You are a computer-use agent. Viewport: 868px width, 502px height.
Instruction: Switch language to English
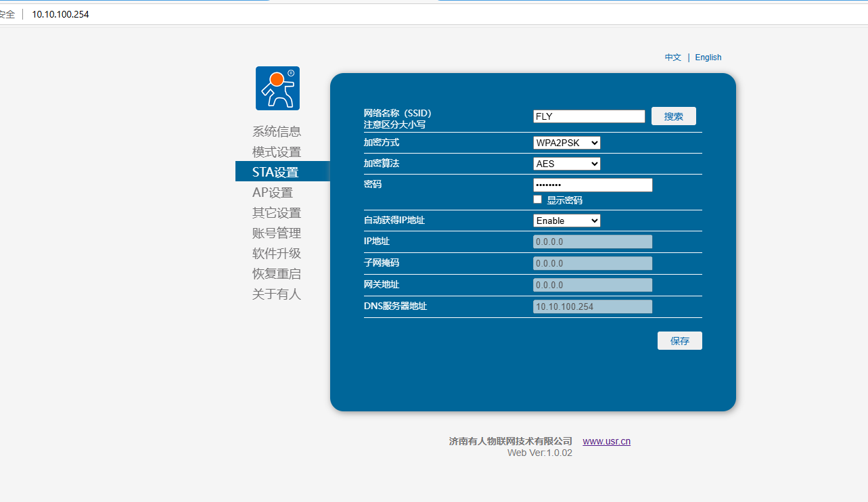(x=708, y=58)
